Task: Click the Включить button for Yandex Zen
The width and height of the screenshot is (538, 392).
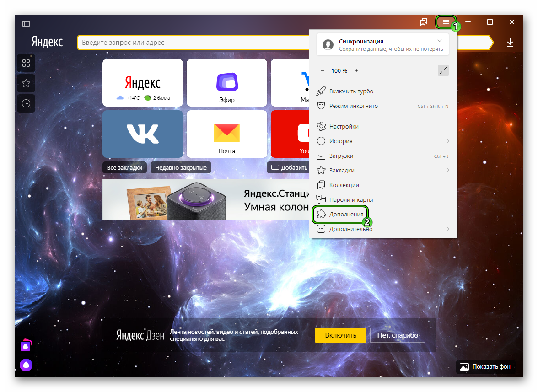Action: tap(340, 335)
